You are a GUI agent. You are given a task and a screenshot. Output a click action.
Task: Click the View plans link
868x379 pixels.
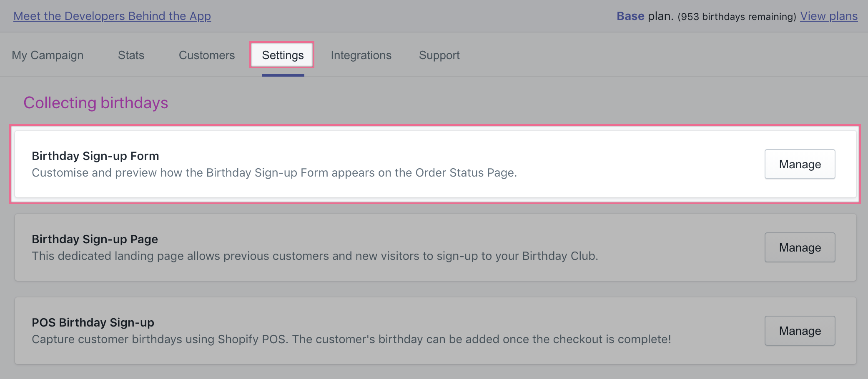point(829,16)
